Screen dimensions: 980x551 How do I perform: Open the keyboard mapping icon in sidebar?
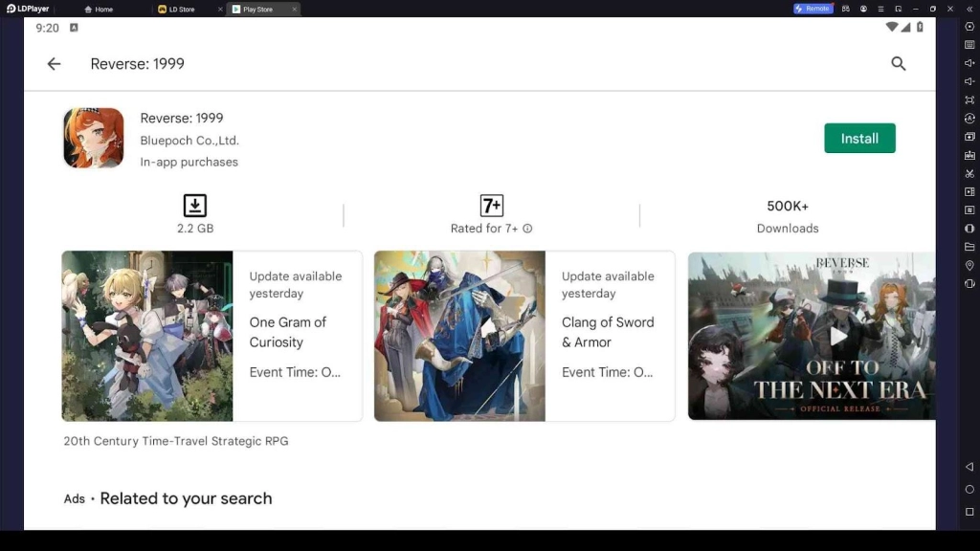coord(969,44)
